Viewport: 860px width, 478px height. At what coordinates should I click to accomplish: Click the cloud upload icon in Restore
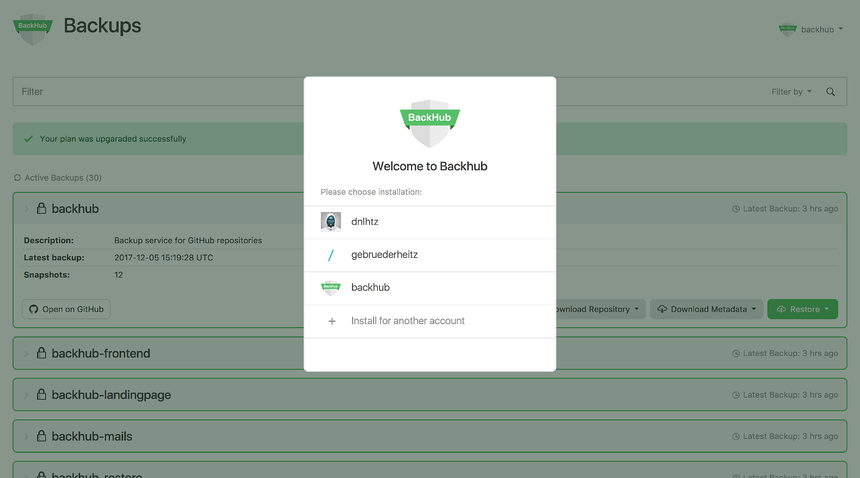point(781,309)
